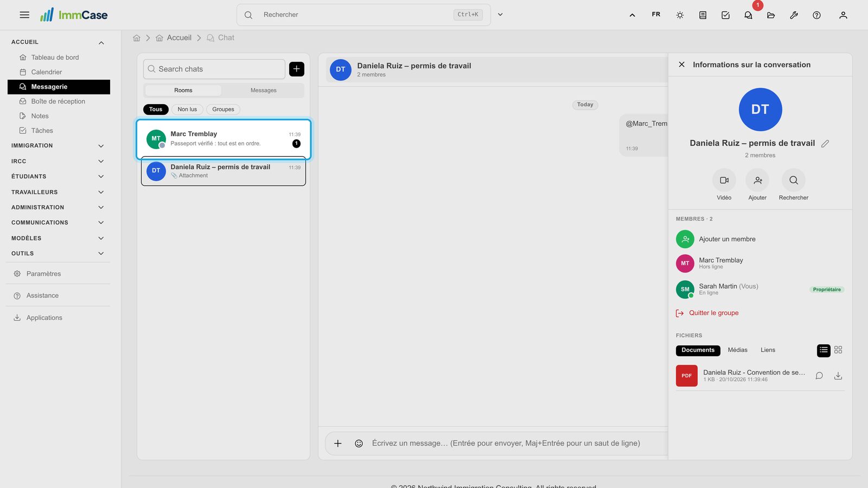Click the Search chats input field

pos(214,69)
